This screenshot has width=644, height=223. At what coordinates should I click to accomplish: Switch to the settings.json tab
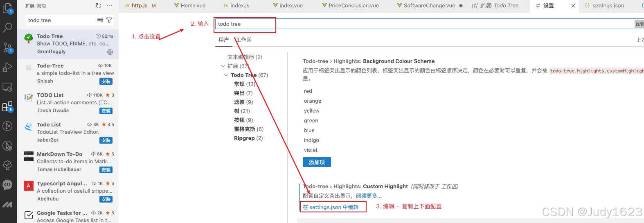click(x=608, y=6)
